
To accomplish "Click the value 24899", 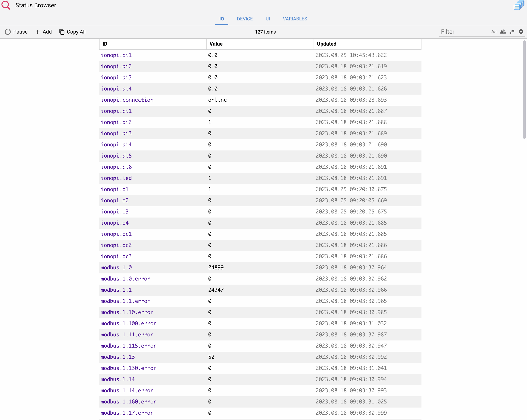I will (216, 268).
